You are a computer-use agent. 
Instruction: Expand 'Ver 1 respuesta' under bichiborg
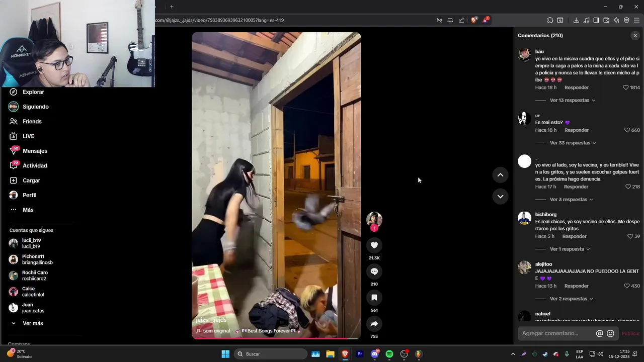point(570,249)
